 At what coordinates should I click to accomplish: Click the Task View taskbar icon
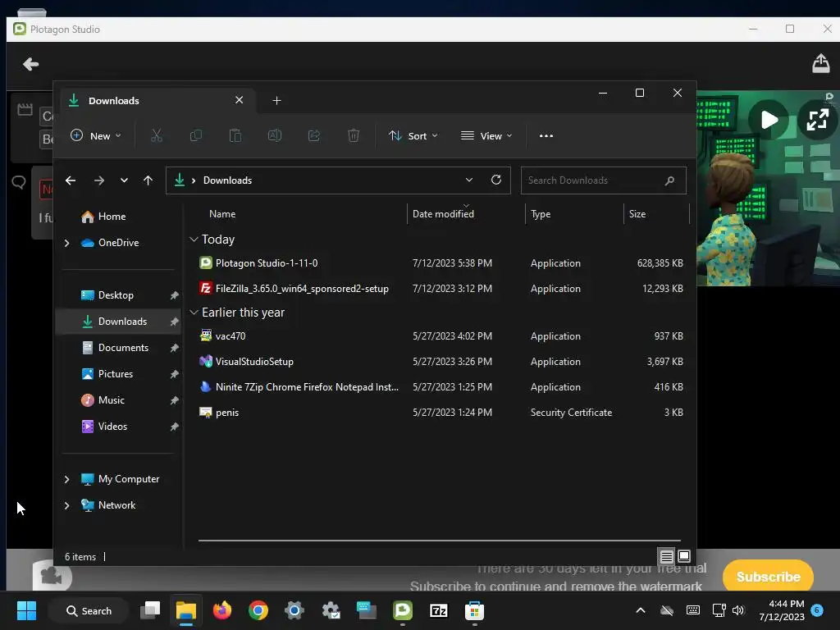pos(150,610)
